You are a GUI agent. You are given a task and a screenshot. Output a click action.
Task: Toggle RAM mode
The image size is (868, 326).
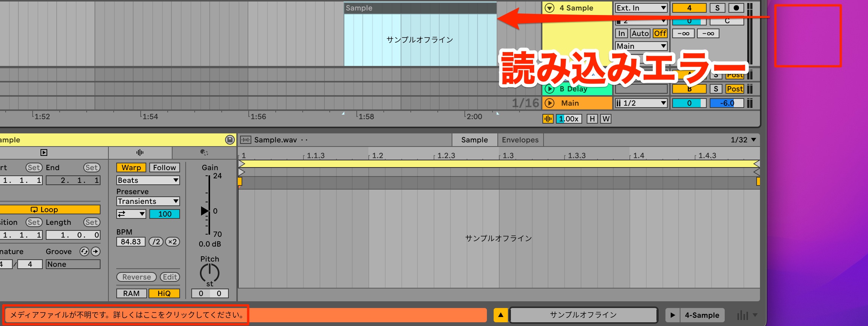click(x=131, y=293)
